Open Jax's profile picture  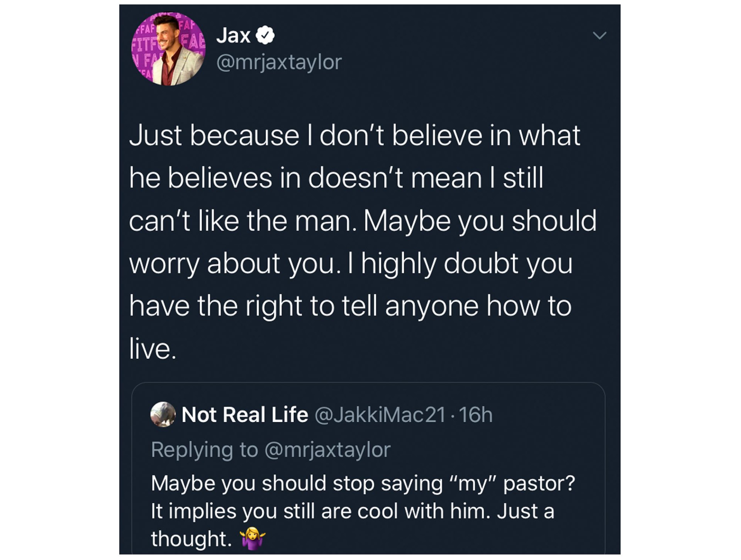(x=168, y=49)
